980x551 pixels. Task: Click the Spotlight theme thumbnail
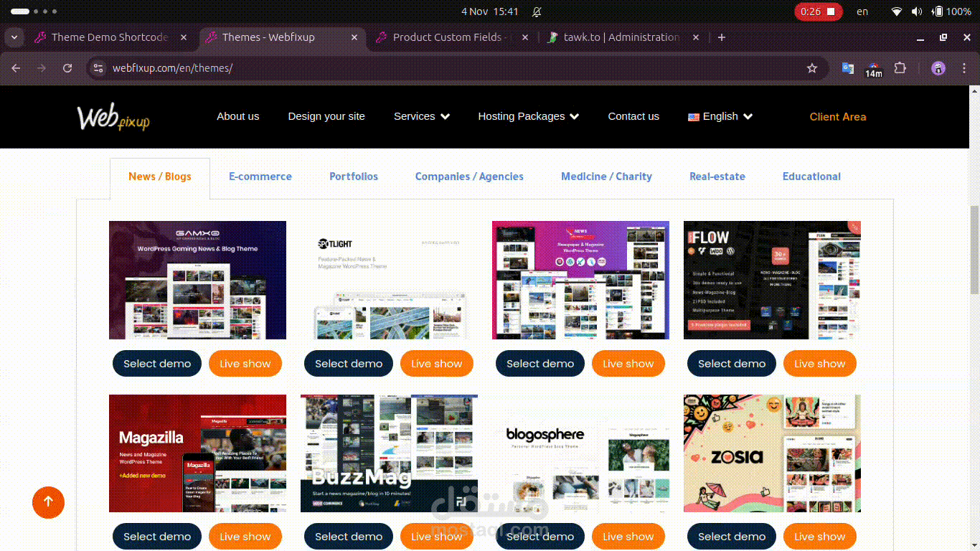[389, 280]
